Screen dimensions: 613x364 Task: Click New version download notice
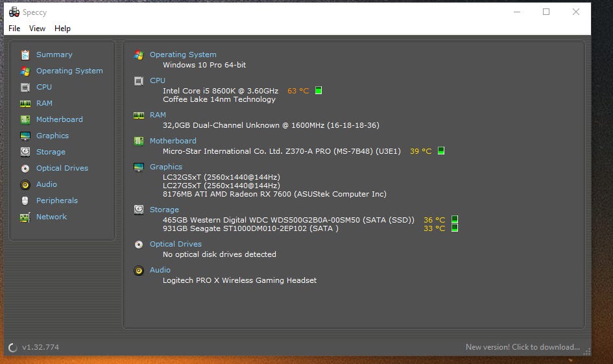(x=523, y=346)
